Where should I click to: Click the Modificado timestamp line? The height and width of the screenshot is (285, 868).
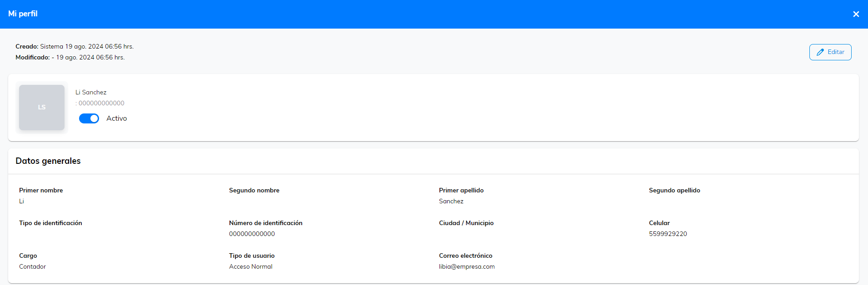point(70,57)
